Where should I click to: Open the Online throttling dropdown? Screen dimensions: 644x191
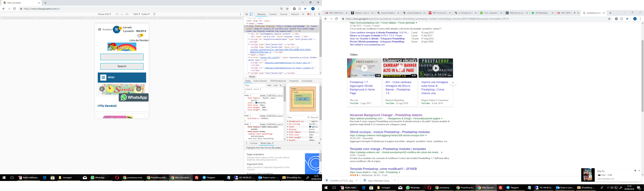pos(146,14)
